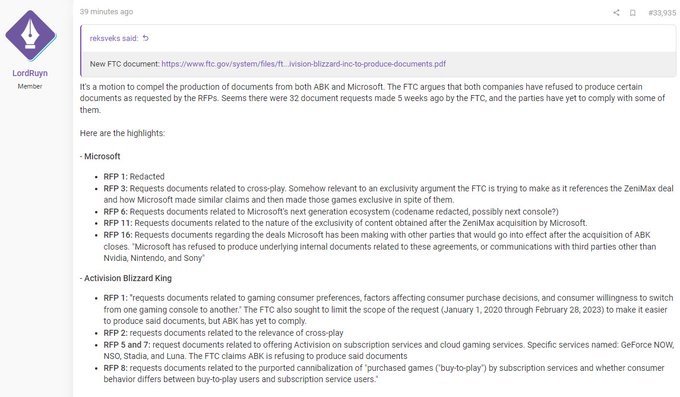Click the 'RFP 11:' ZeniMax exclusivity item

(x=345, y=223)
